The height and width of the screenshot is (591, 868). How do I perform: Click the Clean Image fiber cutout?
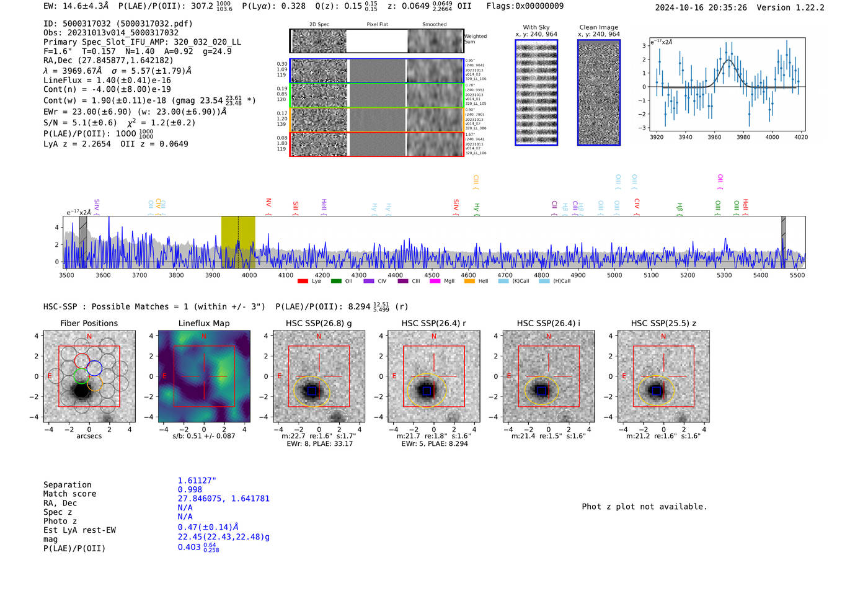(x=599, y=92)
